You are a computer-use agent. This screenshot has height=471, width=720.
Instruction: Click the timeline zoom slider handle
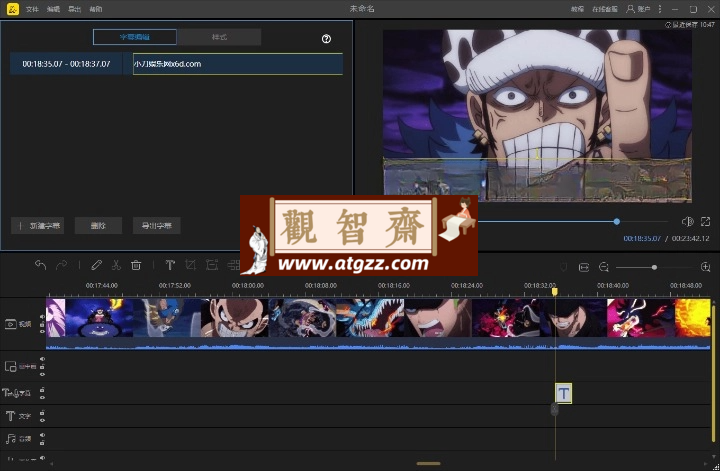(654, 267)
